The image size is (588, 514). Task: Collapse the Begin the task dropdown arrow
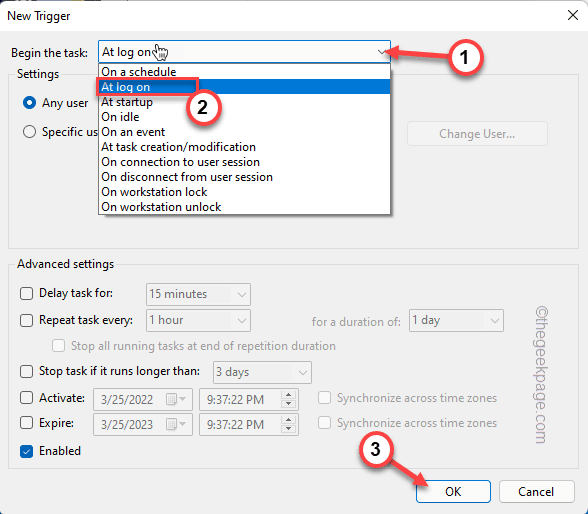(382, 52)
